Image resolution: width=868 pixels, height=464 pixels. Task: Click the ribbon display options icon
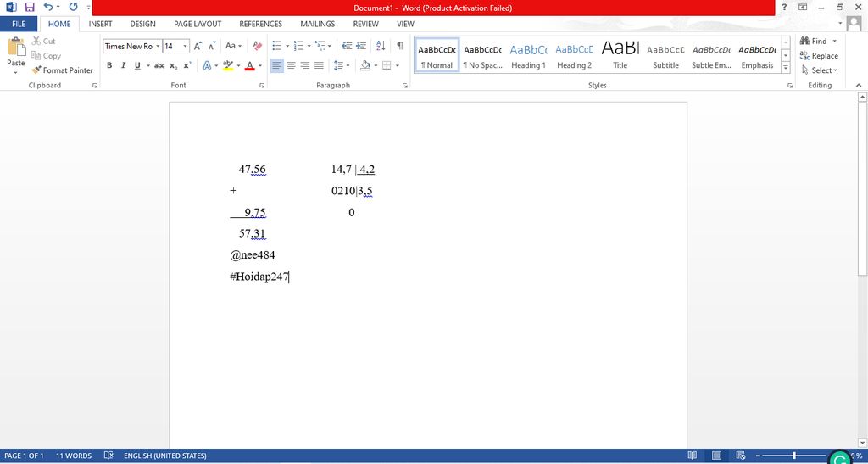pos(803,7)
